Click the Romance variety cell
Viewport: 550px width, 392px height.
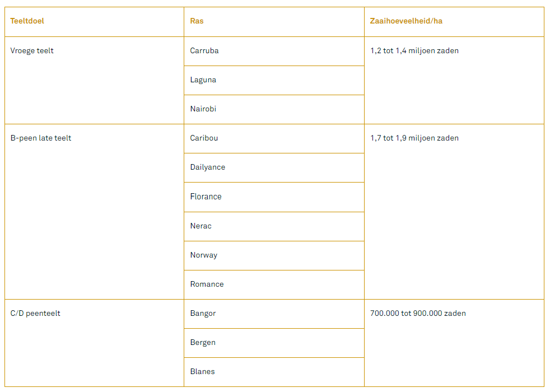coord(207,284)
